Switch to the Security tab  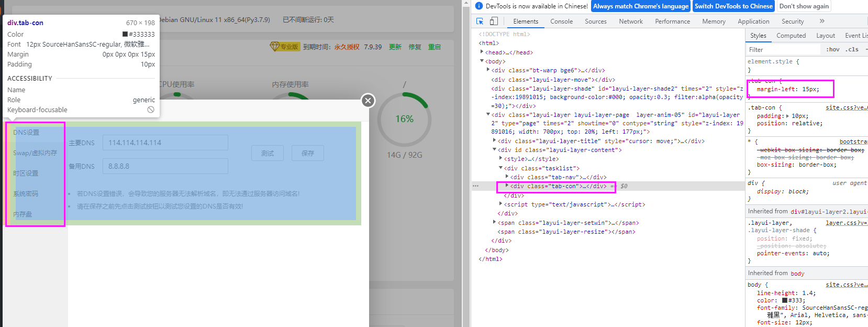[793, 21]
